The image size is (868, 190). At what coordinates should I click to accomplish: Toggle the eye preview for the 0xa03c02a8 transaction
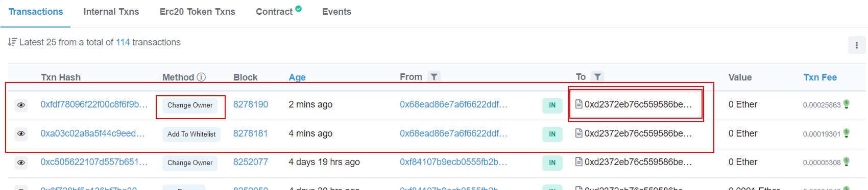tap(21, 133)
